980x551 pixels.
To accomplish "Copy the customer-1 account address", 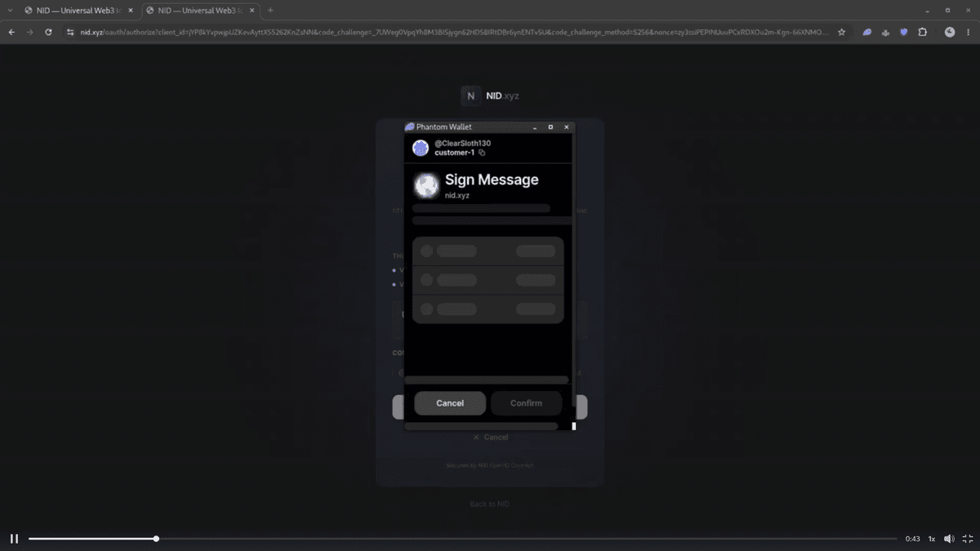I will click(482, 153).
